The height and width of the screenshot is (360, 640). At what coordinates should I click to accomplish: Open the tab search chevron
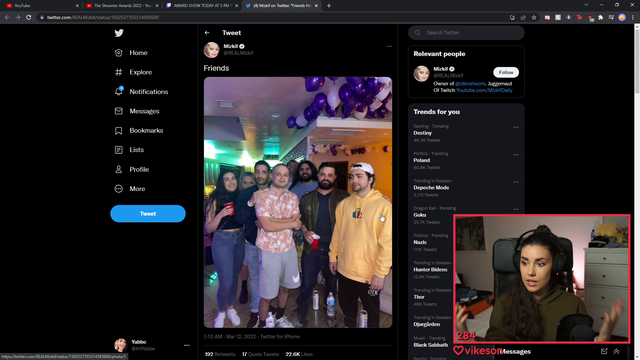tap(586, 5)
